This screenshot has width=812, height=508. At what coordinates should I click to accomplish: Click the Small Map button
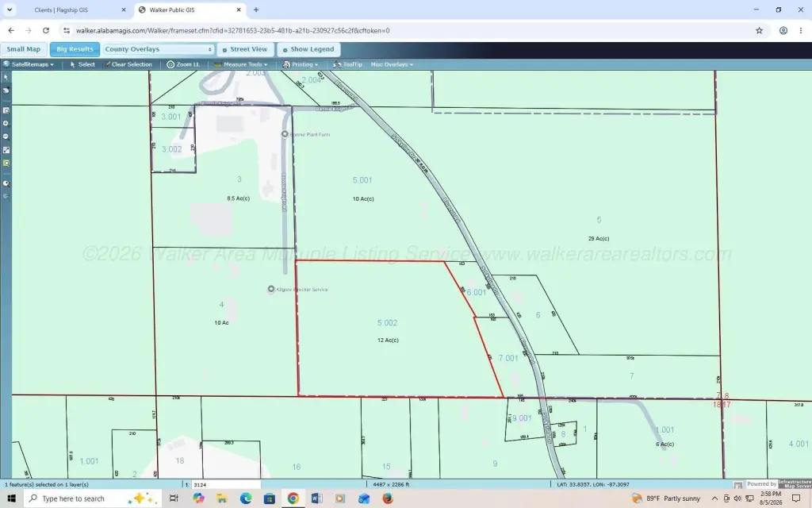23,49
